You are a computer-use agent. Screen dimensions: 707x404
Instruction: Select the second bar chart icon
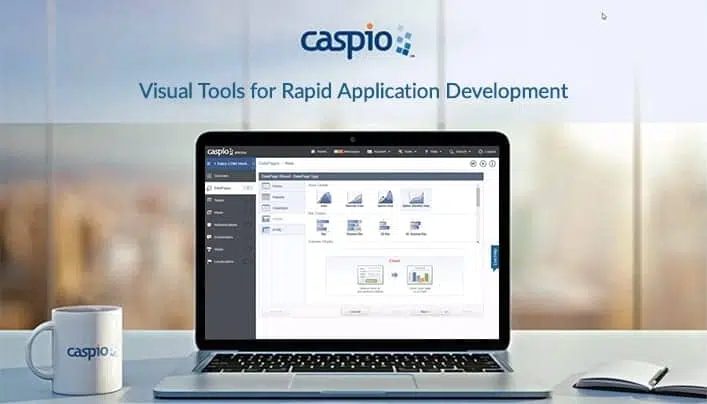point(354,227)
